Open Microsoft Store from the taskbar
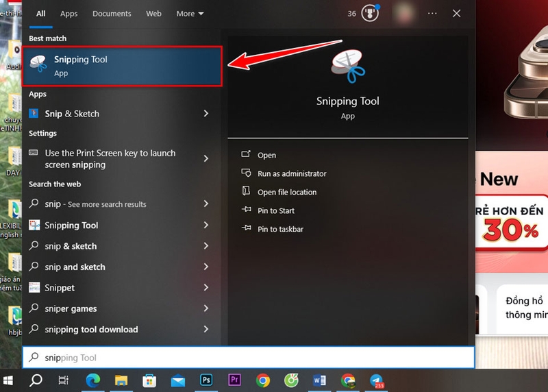 [149, 380]
